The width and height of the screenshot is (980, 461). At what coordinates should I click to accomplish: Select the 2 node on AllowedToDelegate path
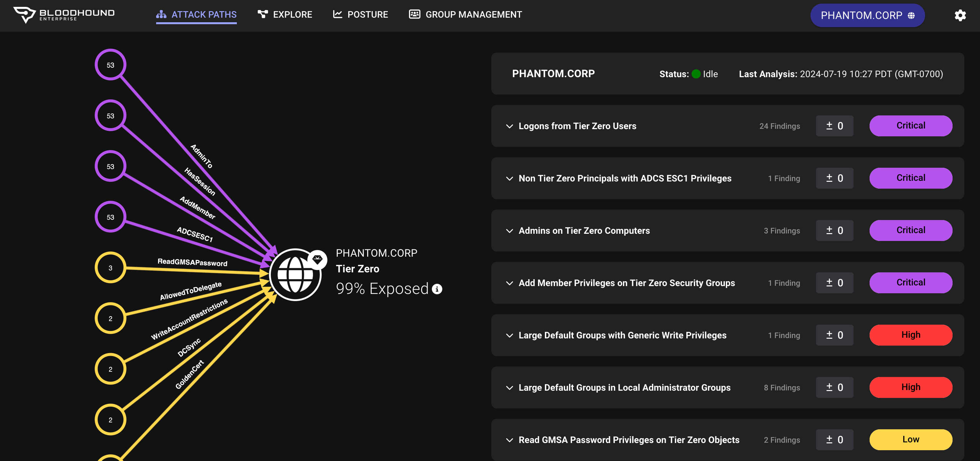pyautogui.click(x=110, y=318)
